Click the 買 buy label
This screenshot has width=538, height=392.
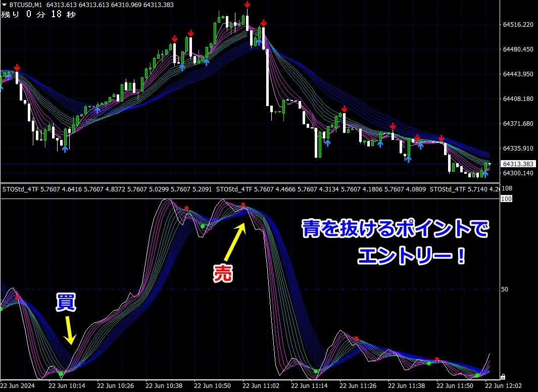point(66,303)
